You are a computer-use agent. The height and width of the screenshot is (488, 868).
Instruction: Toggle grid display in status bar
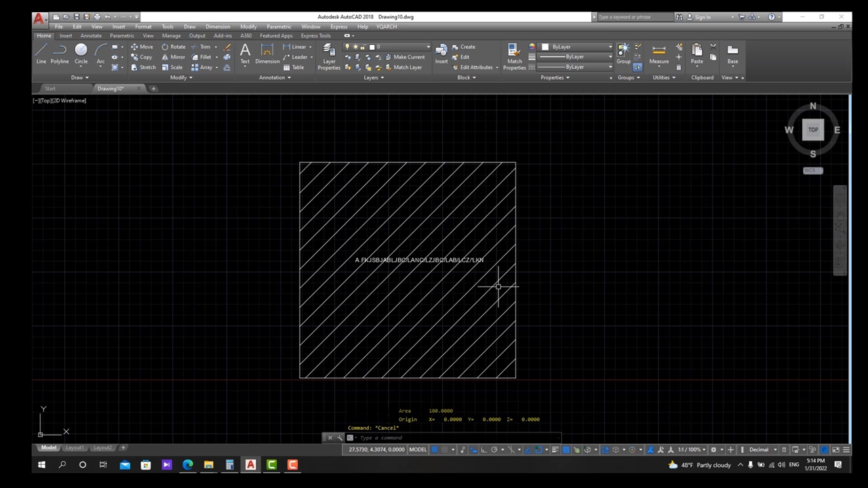pyautogui.click(x=435, y=449)
